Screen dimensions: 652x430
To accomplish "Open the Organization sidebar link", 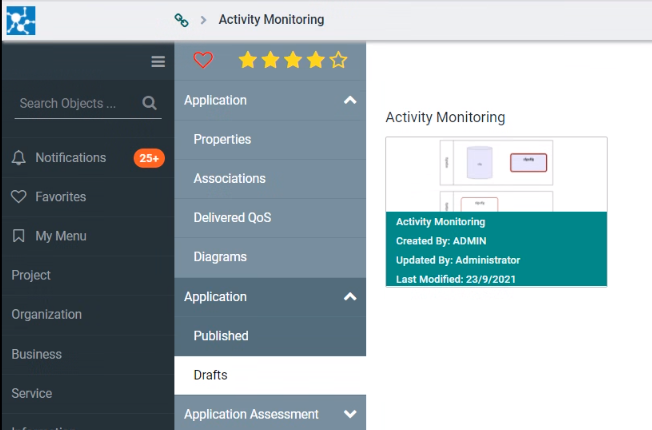I will click(46, 314).
